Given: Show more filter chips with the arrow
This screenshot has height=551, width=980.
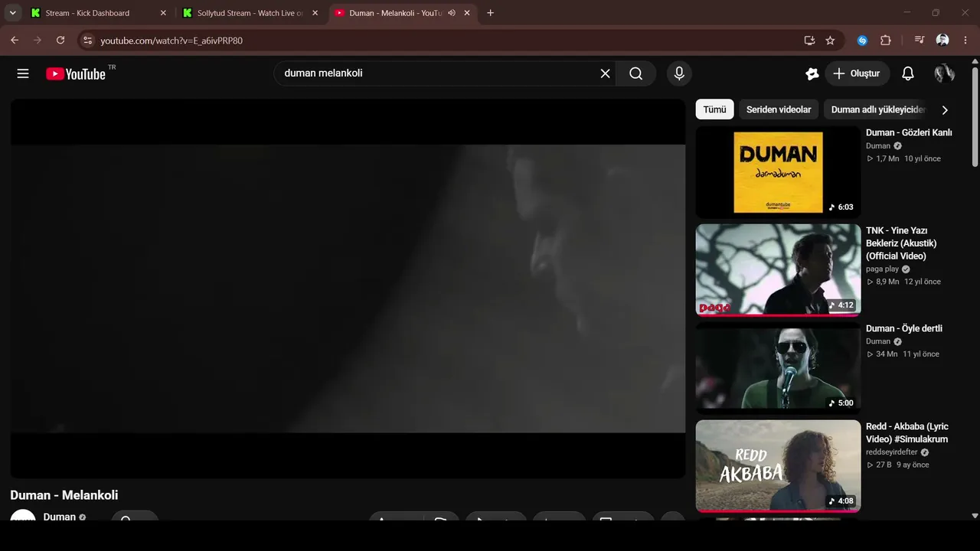Looking at the screenshot, I should [x=945, y=109].
